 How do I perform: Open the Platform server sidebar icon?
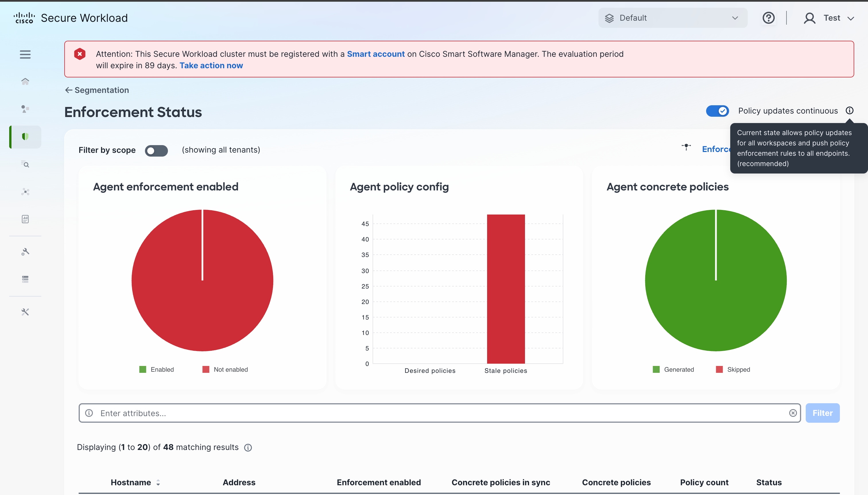point(25,279)
